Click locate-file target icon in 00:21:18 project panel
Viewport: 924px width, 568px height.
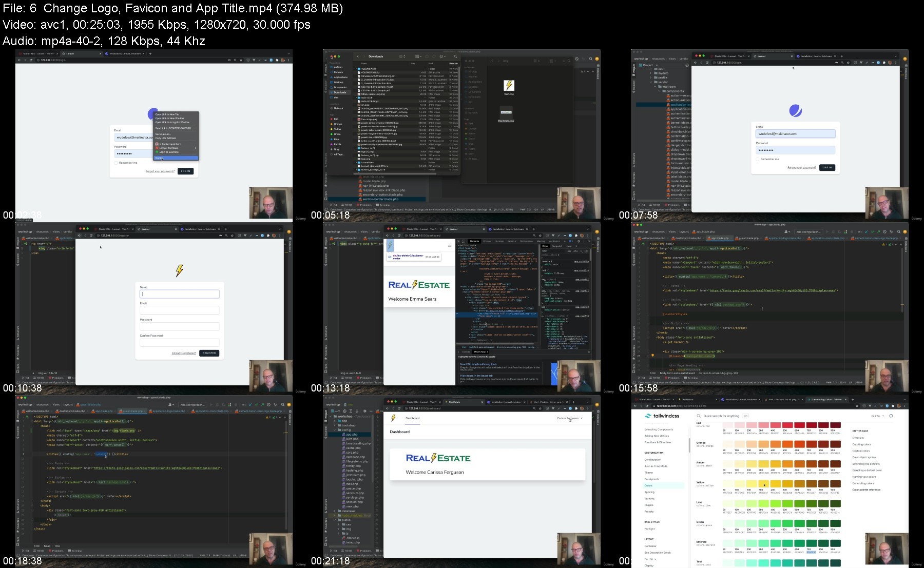(344, 411)
